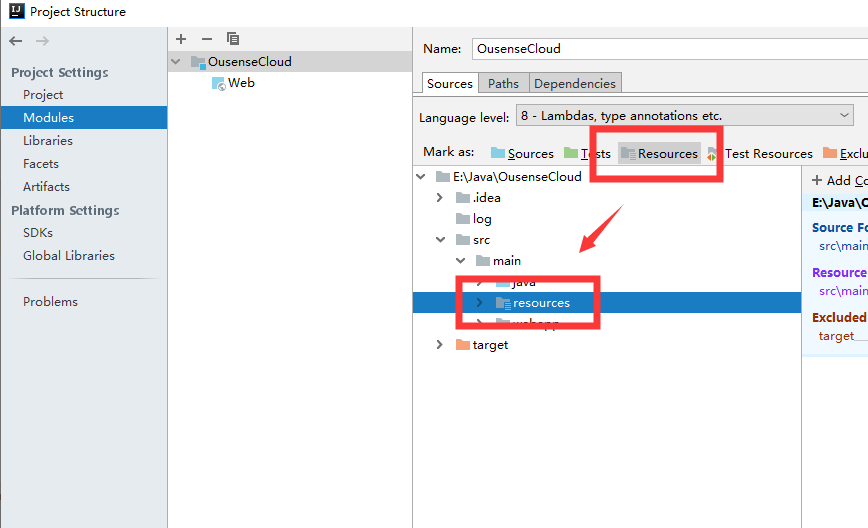
Task: Click the Source Folders heading
Action: [x=839, y=227]
